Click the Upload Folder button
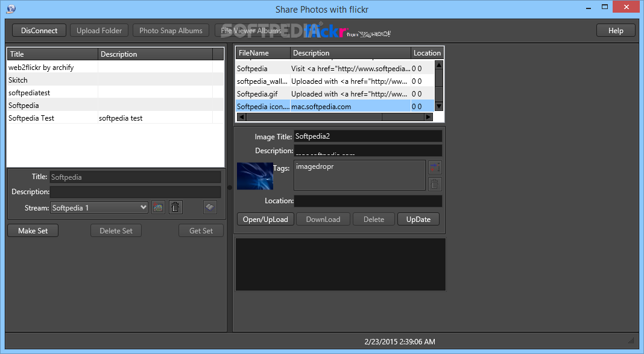644x354 pixels. coord(99,30)
